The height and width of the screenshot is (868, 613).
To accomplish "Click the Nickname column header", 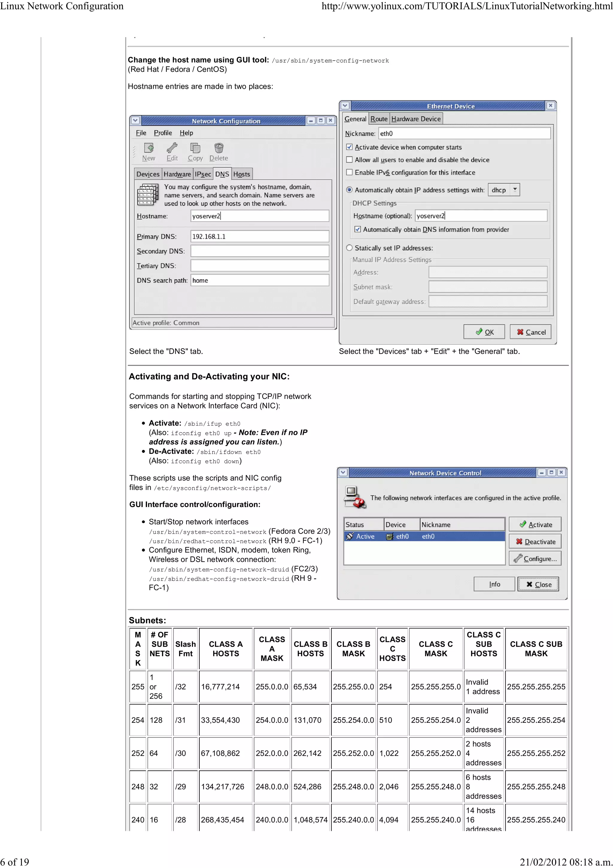I will point(462,524).
